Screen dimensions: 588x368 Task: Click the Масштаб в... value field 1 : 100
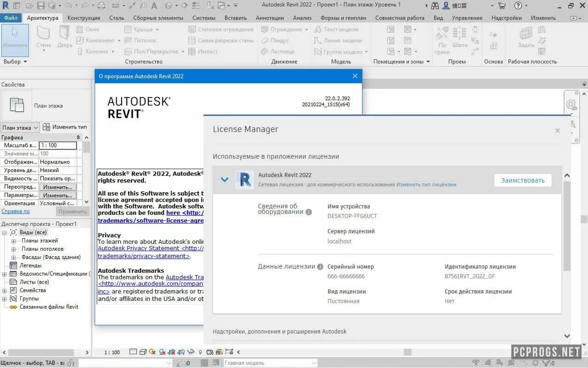58,145
